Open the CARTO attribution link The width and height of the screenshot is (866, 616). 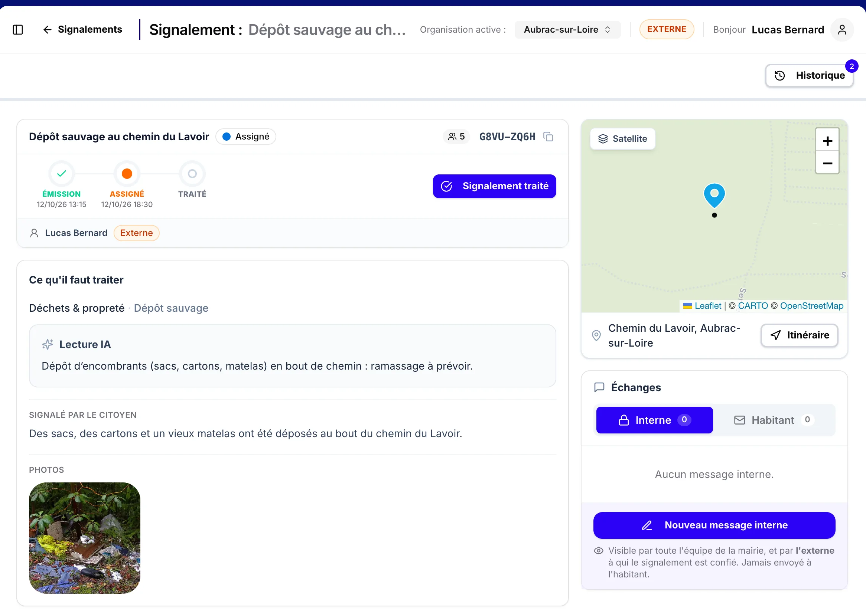pos(752,306)
